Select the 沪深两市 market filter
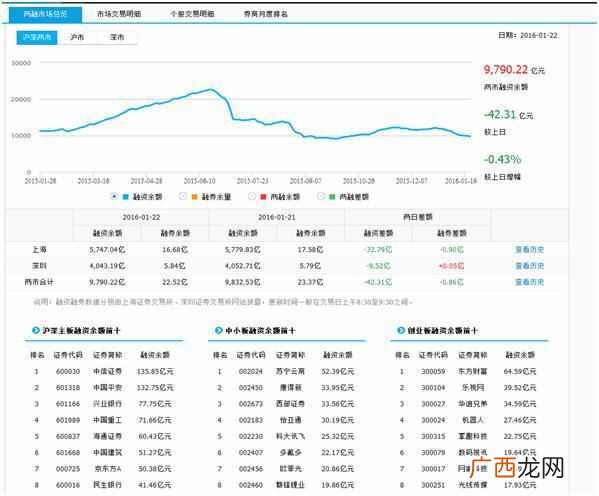Viewport: 599px width, 496px height. (x=37, y=37)
